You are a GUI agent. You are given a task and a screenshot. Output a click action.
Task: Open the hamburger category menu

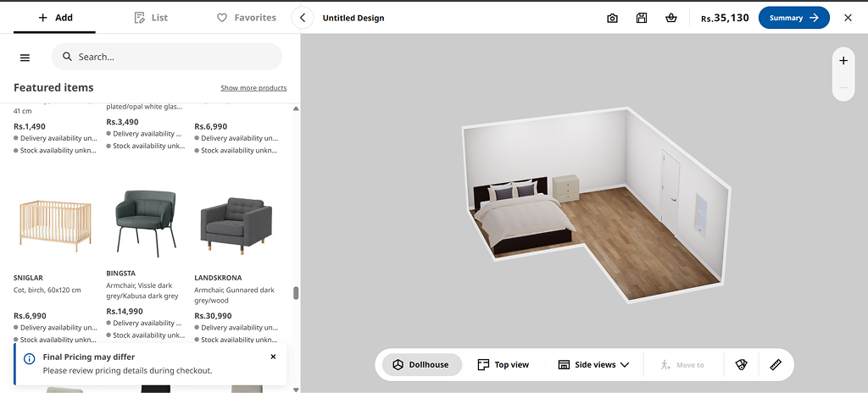pos(25,57)
